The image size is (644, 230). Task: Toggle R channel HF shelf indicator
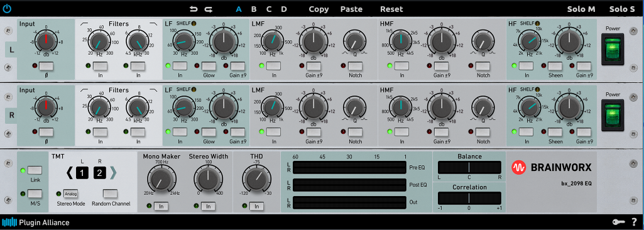pos(537,89)
